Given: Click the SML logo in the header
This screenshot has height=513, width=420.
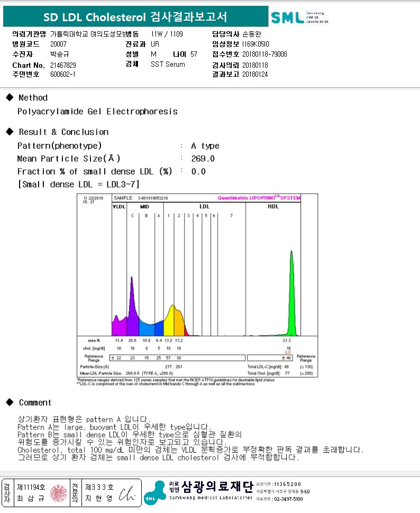Looking at the screenshot, I should click(299, 17).
